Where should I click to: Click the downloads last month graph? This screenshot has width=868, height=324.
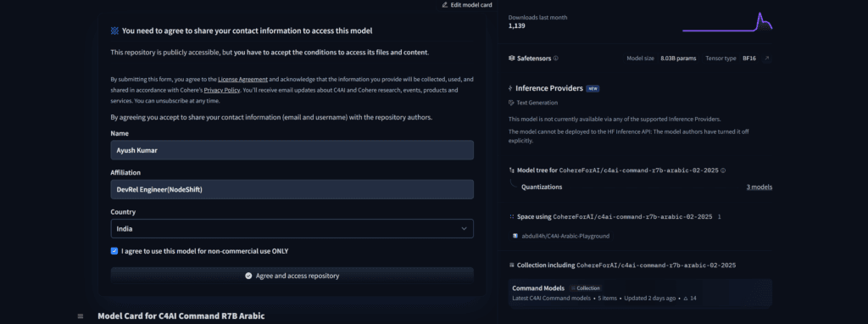click(726, 21)
